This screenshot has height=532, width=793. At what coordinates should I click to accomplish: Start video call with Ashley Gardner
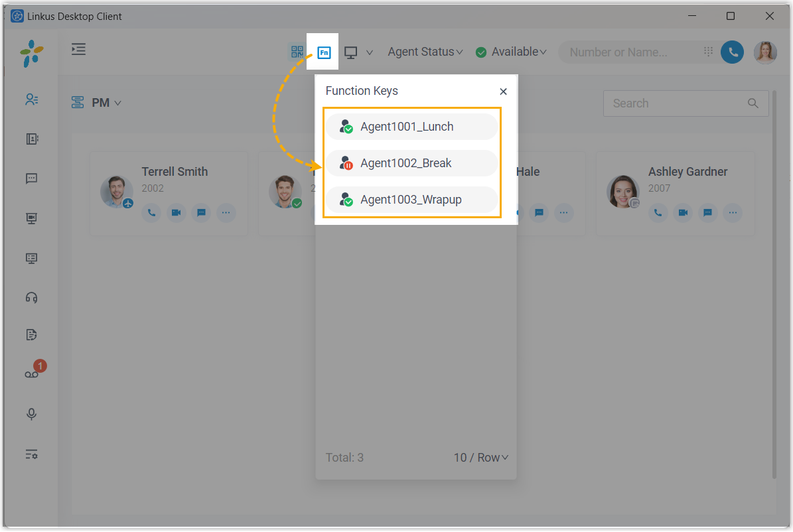tap(682, 213)
